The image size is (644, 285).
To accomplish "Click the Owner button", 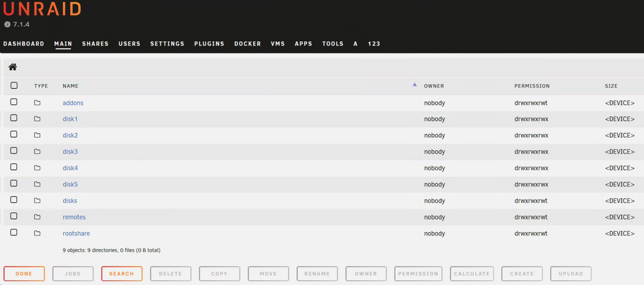I will [x=366, y=273].
